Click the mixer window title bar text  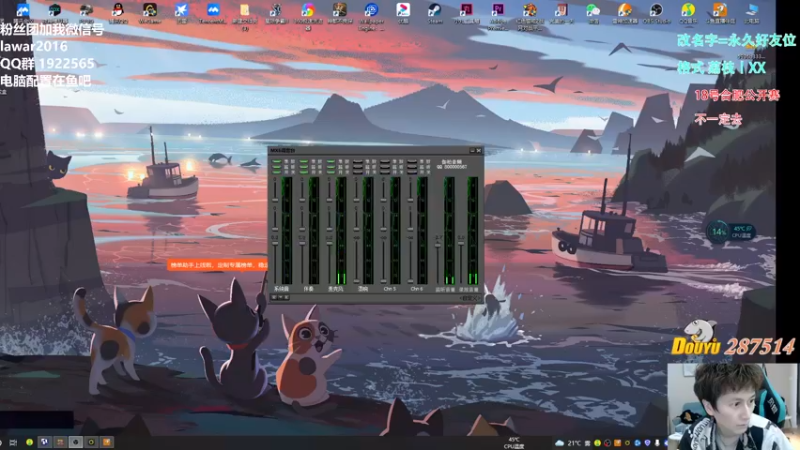point(283,151)
